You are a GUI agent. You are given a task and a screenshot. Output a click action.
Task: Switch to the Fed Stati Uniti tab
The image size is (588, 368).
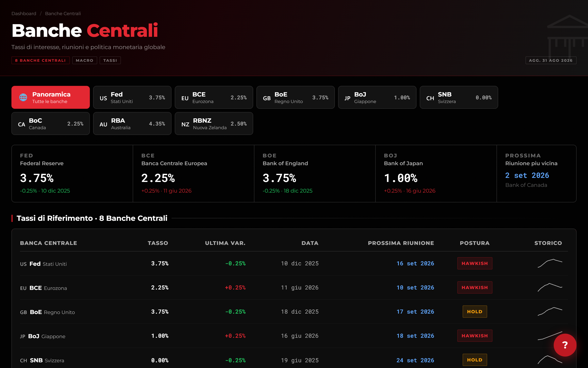pyautogui.click(x=132, y=97)
